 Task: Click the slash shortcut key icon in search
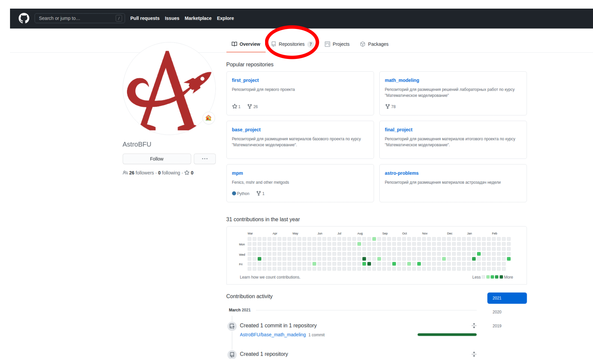pos(119,18)
